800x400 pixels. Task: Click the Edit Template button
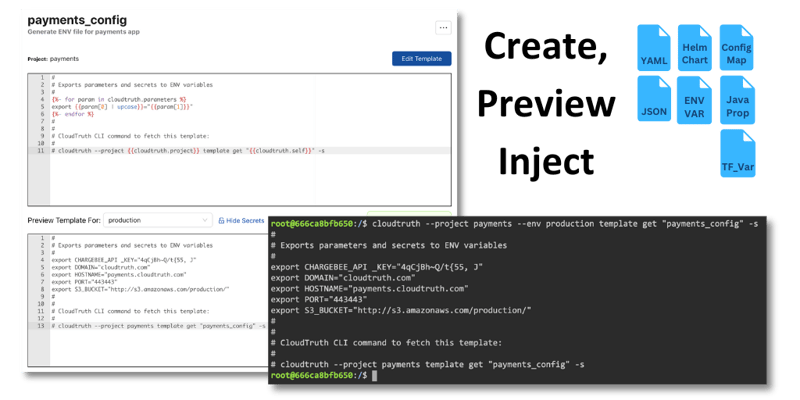421,59
